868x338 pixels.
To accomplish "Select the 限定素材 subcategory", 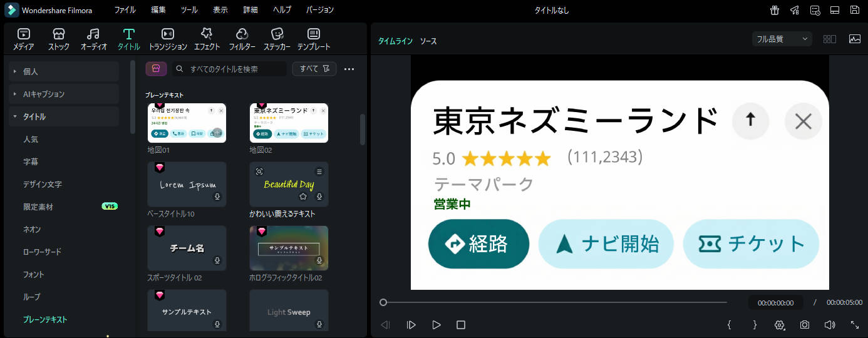I will pyautogui.click(x=38, y=207).
